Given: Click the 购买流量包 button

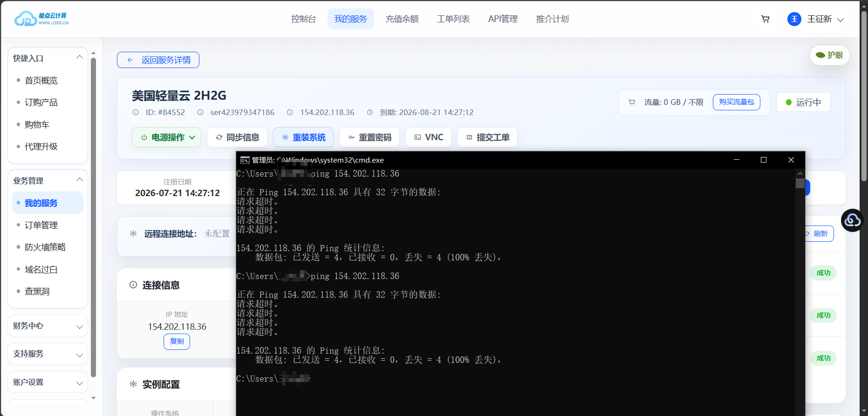Looking at the screenshot, I should click(x=737, y=102).
